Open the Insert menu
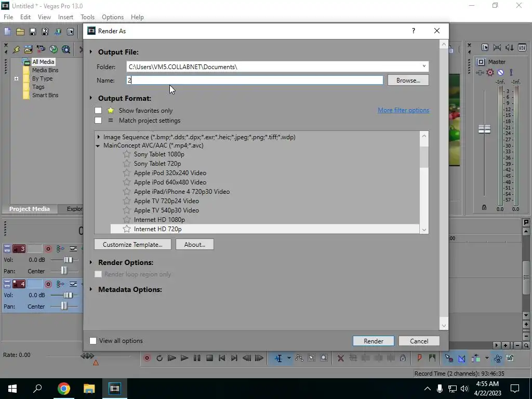 pos(65,17)
